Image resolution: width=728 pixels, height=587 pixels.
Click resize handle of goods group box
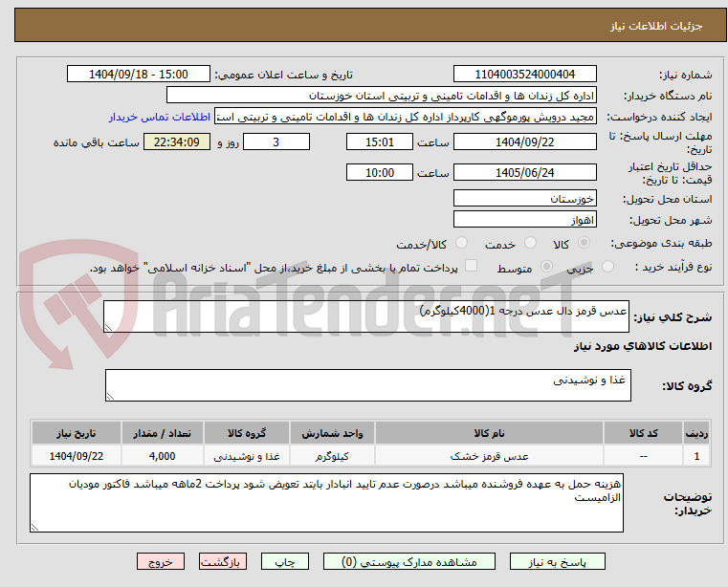110,397
